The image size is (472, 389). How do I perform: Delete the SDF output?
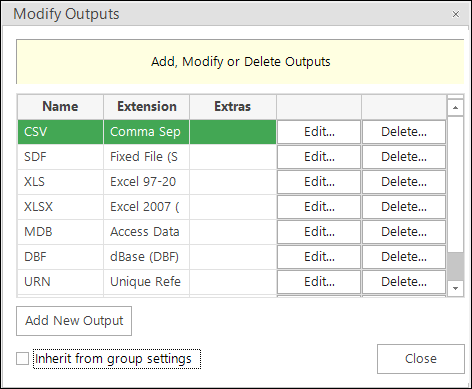coord(404,157)
